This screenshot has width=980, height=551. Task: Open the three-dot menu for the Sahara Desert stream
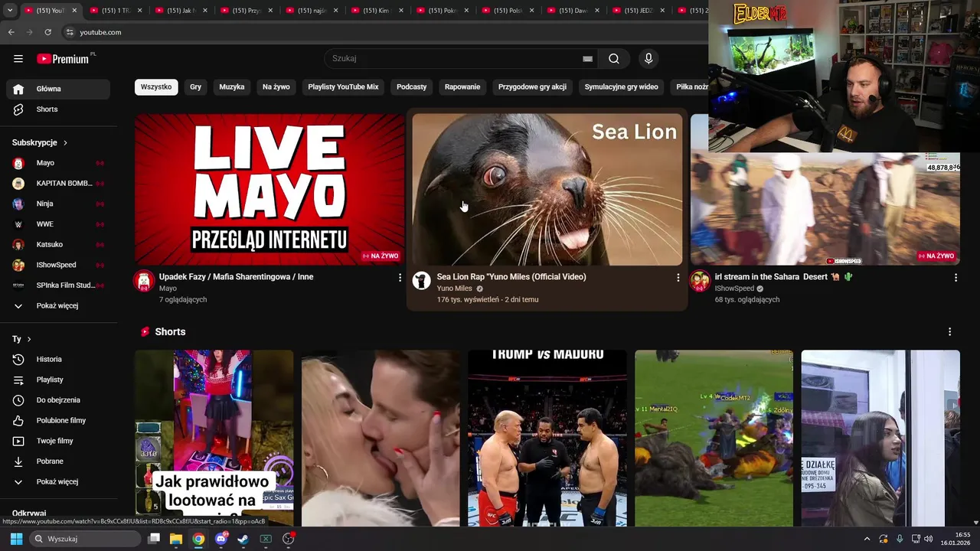[x=955, y=278]
